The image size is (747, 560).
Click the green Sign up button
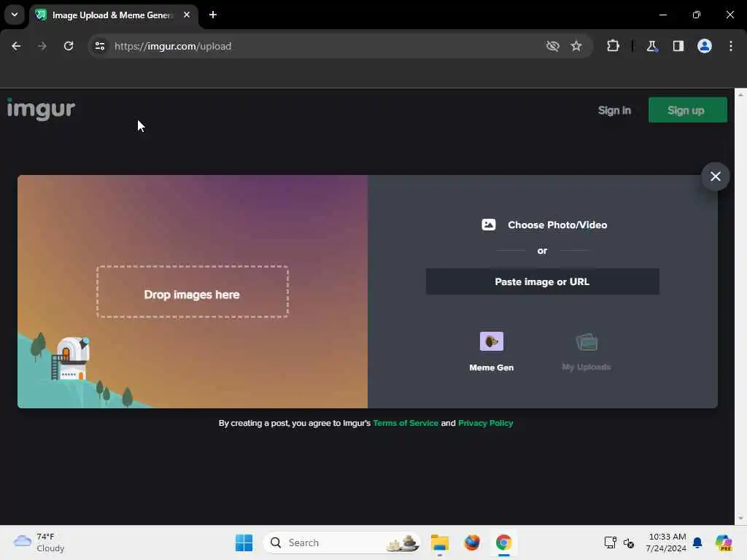click(x=687, y=111)
